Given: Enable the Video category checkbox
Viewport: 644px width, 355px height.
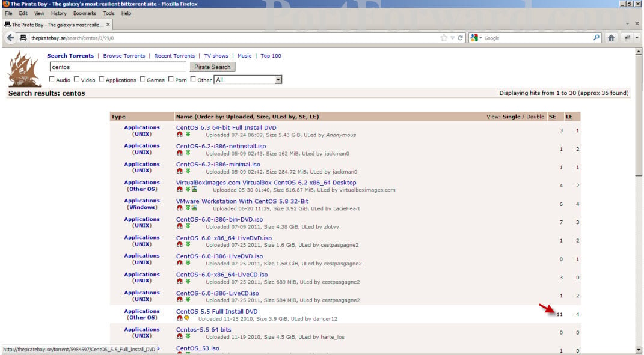Looking at the screenshot, I should (x=76, y=79).
